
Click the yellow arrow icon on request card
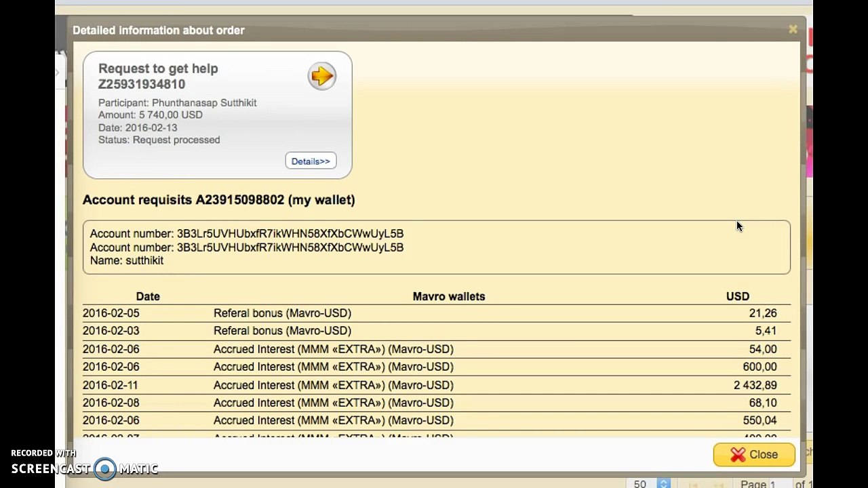[x=322, y=76]
